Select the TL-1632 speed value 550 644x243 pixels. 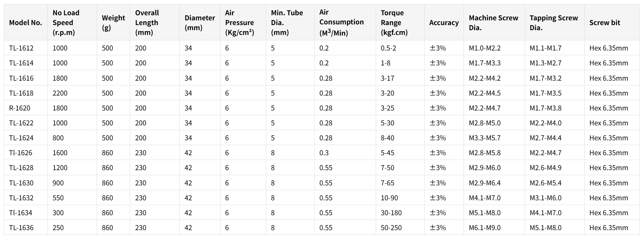click(58, 198)
